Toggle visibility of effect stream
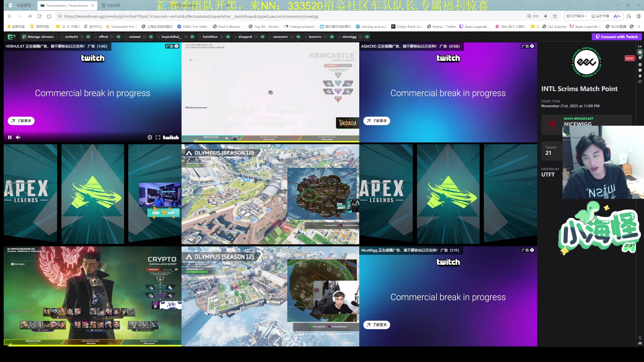This screenshot has height=362, width=644. pyautogui.click(x=118, y=37)
